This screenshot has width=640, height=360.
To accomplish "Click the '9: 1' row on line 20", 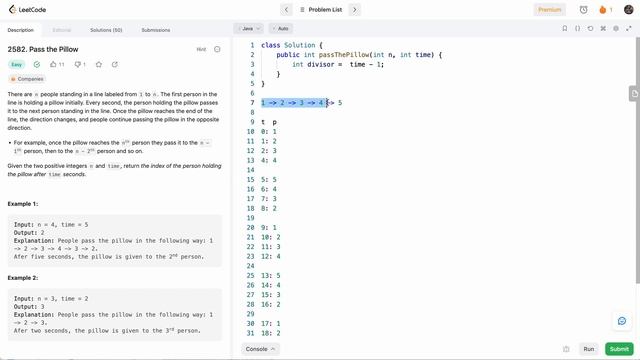I will [x=269, y=228].
